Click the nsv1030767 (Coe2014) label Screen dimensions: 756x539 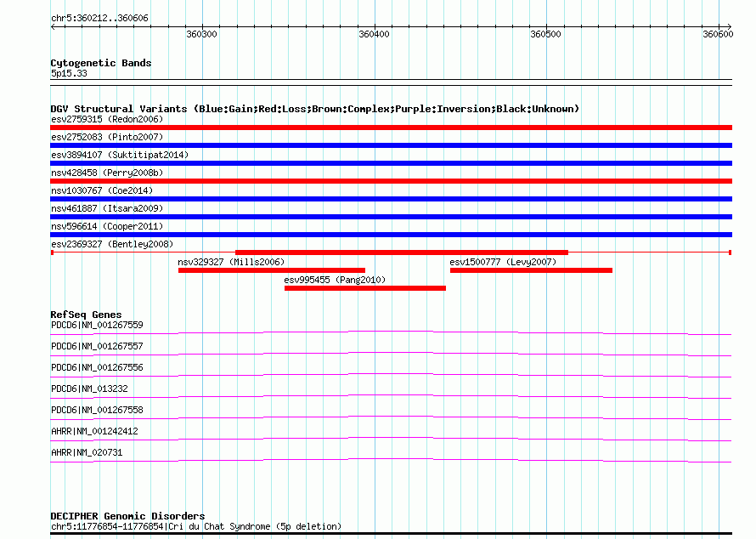(102, 190)
